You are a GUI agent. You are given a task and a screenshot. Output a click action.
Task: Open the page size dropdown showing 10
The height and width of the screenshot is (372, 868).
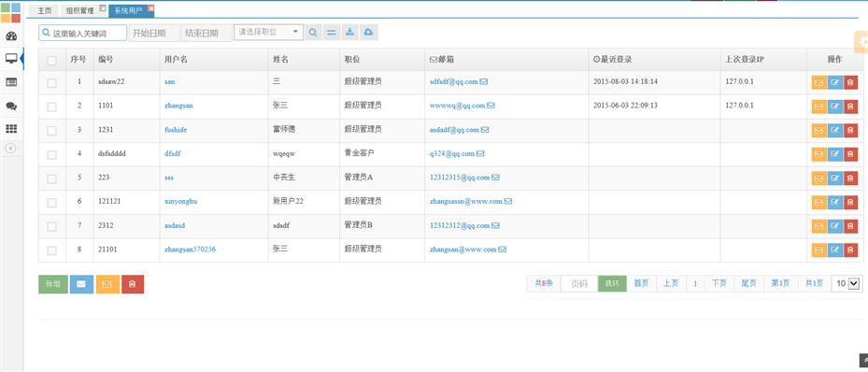[x=847, y=283]
